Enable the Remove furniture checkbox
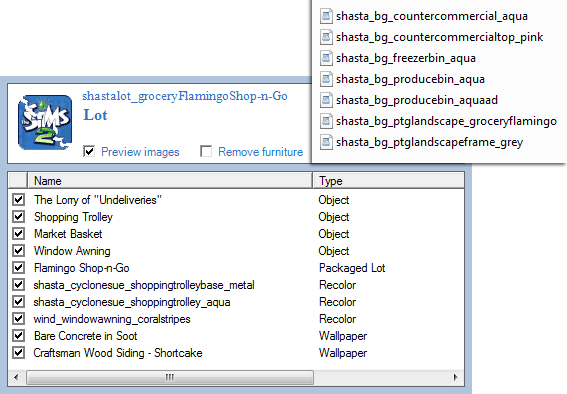Image resolution: width=567 pixels, height=394 pixels. coord(206,151)
